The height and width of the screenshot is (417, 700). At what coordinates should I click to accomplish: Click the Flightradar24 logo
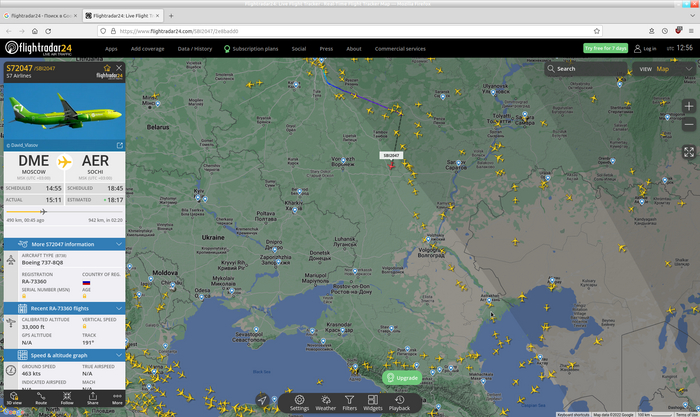38,48
